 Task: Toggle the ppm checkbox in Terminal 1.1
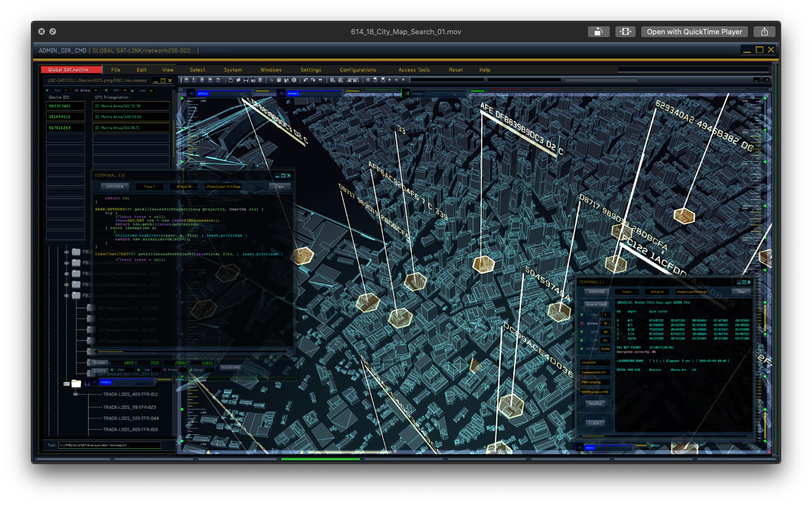pyautogui.click(x=582, y=332)
